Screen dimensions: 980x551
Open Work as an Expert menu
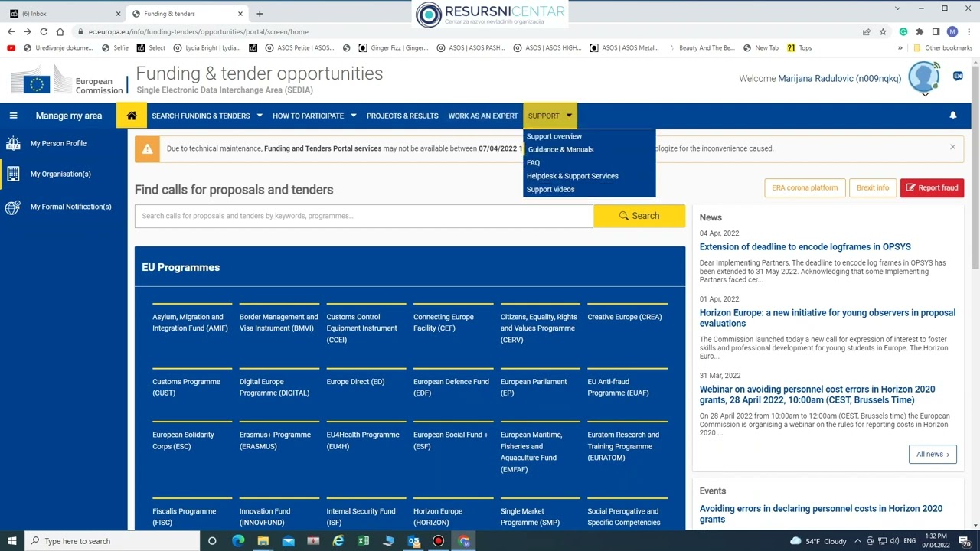(x=483, y=116)
